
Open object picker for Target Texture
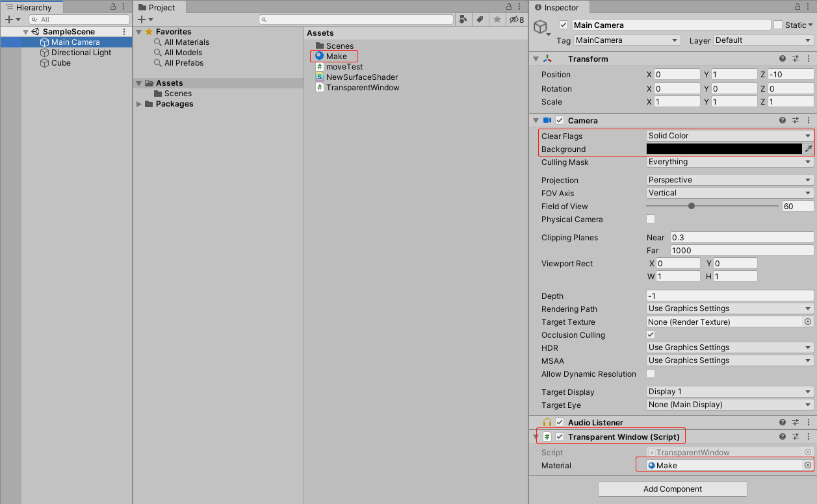point(808,321)
